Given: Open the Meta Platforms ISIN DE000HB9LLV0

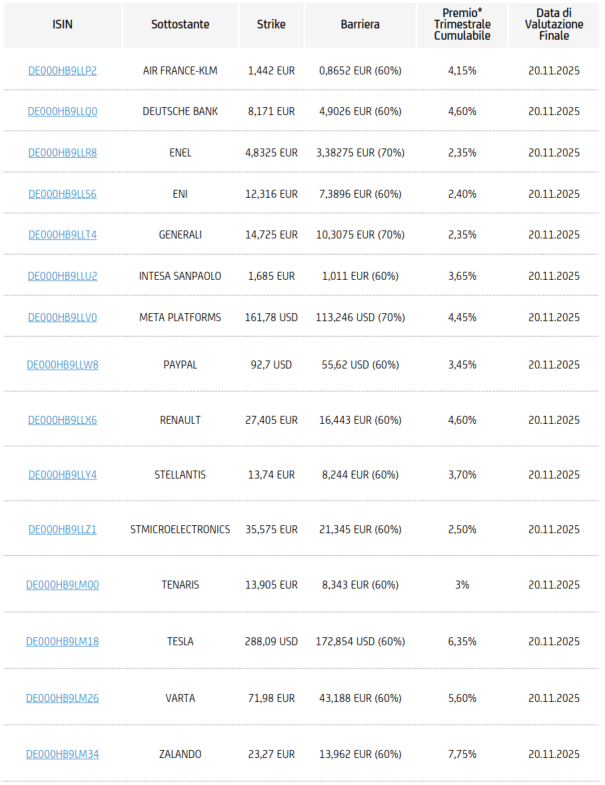Looking at the screenshot, I should click(63, 317).
